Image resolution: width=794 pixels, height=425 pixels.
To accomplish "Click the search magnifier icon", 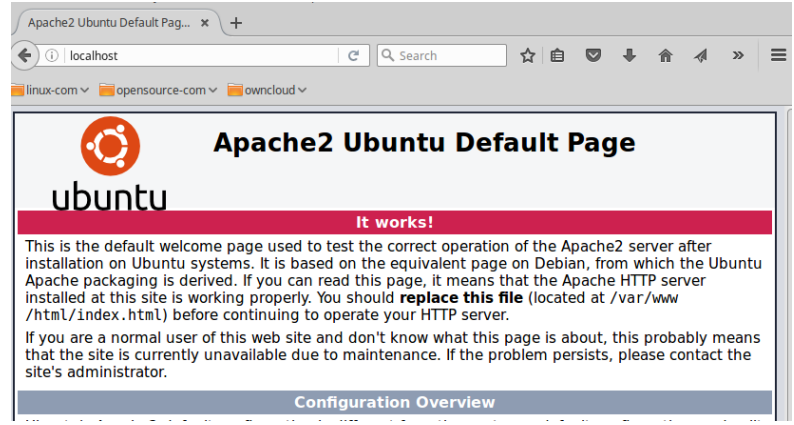I will (x=387, y=55).
